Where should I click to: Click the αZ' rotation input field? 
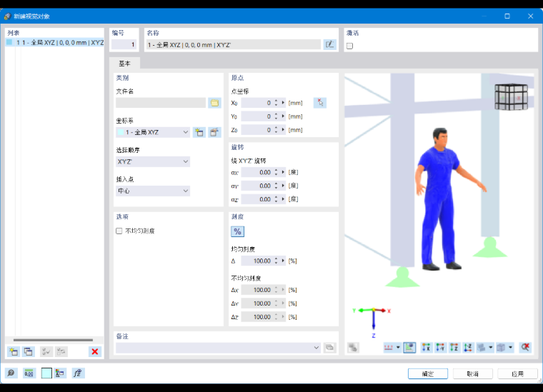(256, 199)
